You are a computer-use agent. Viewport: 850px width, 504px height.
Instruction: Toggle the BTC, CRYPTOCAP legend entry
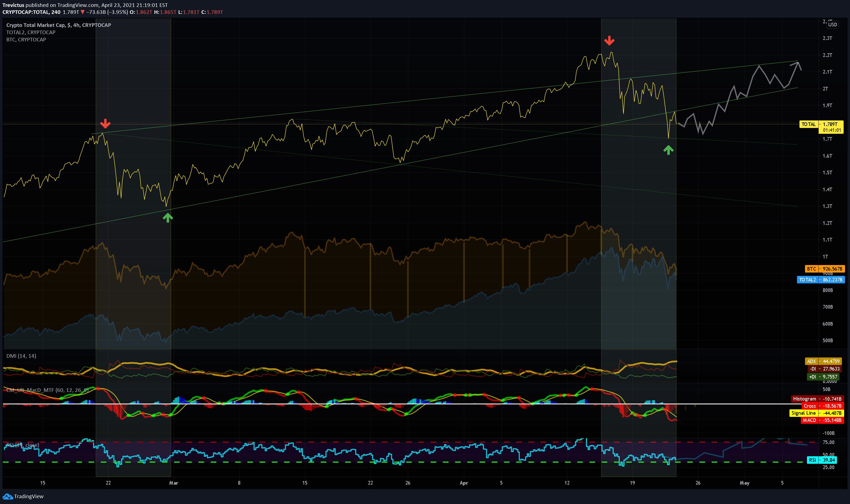26,39
